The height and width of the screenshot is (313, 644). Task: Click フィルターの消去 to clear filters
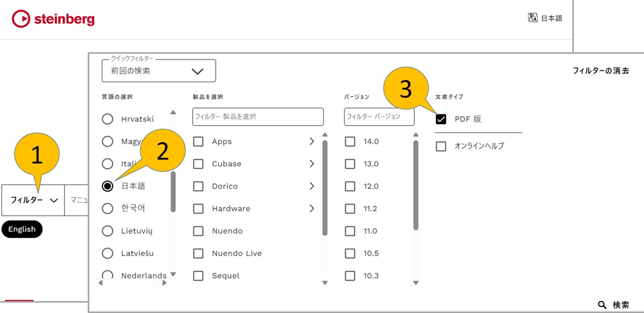[x=601, y=71]
